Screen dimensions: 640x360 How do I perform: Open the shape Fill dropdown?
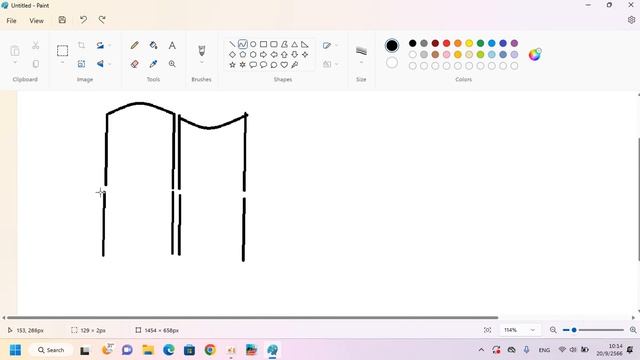pyautogui.click(x=330, y=64)
